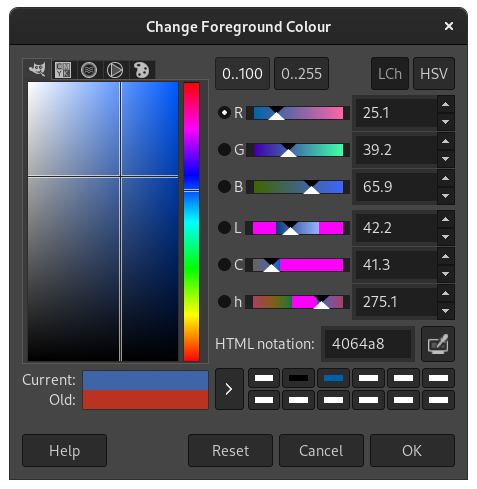Click on the R channel slider
Image resolution: width=477 pixels, height=489 pixels.
(x=298, y=113)
